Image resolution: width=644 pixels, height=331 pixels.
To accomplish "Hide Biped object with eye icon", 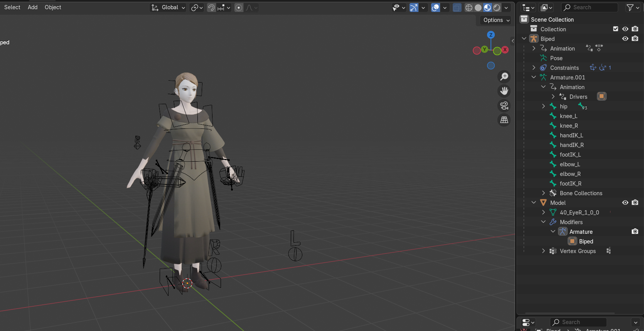I will coord(625,39).
